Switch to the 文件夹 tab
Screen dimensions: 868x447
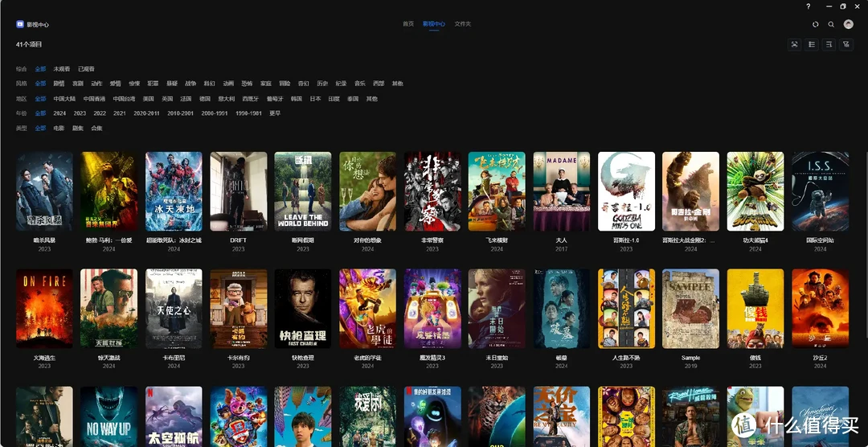(463, 24)
